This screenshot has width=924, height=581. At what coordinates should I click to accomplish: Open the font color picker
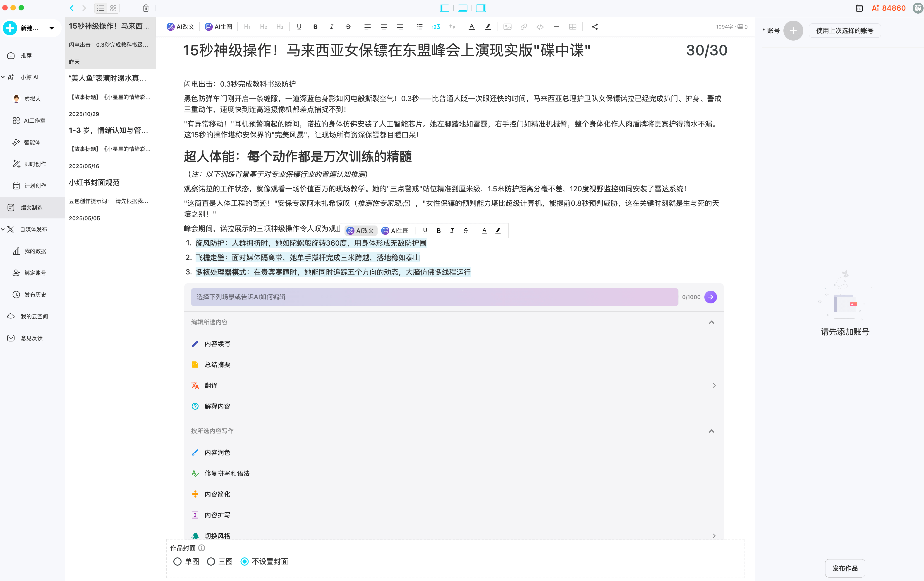pyautogui.click(x=471, y=27)
